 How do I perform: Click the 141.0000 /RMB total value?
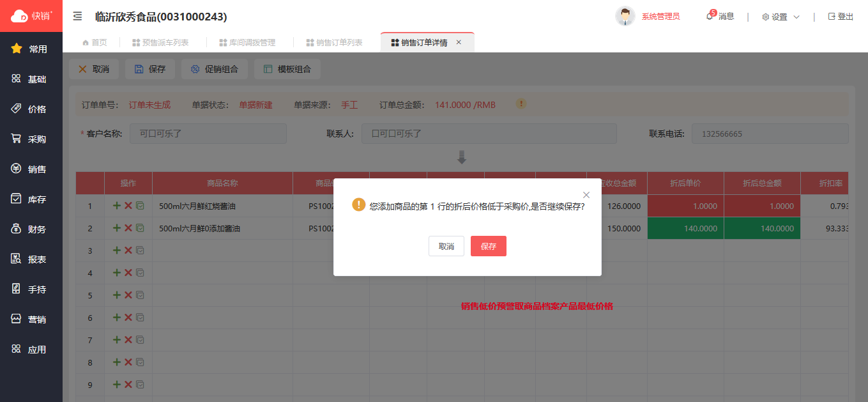click(x=465, y=105)
